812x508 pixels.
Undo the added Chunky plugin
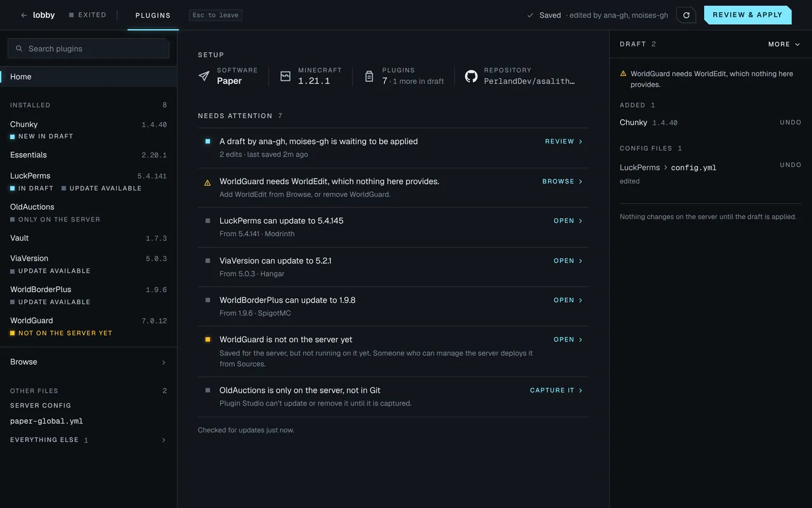coord(790,123)
